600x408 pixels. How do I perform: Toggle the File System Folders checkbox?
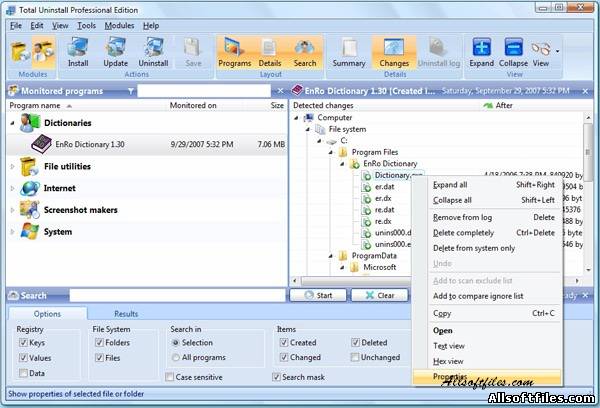tap(99, 343)
